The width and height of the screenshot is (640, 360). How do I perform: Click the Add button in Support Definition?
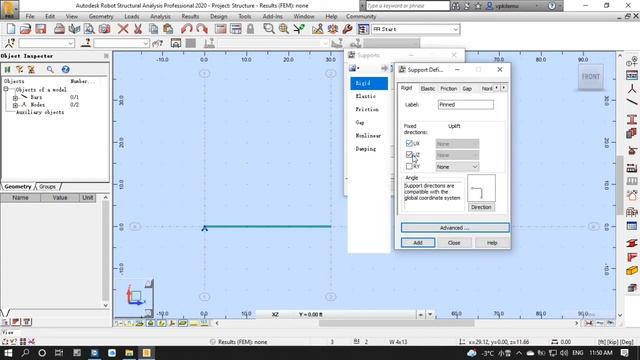418,243
